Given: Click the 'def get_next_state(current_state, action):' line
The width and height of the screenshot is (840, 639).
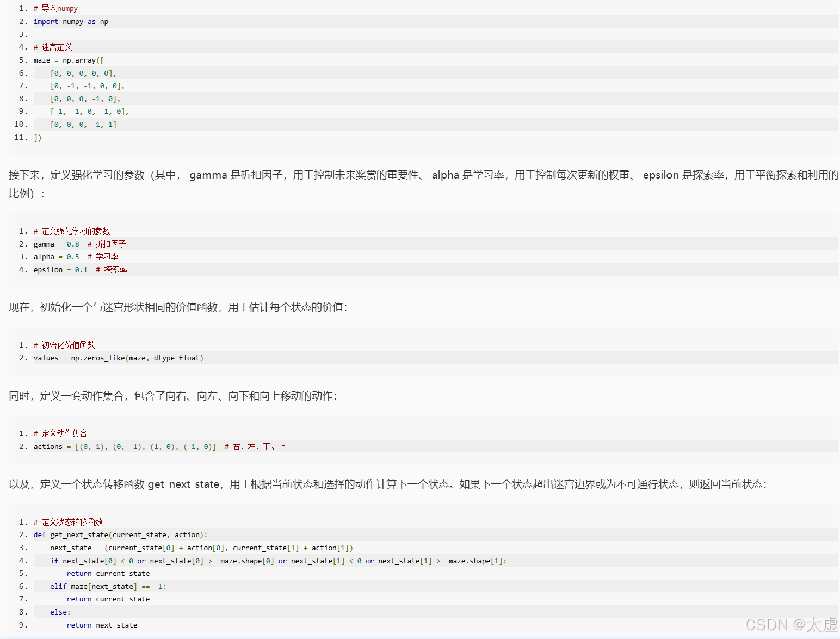Looking at the screenshot, I should pyautogui.click(x=121, y=535).
